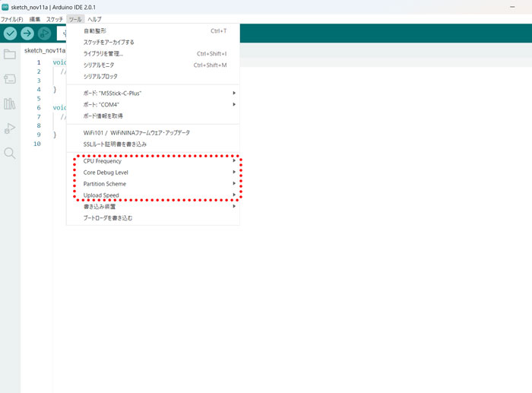The height and width of the screenshot is (393, 532).
Task: Click the closing brace on line 9
Action: click(55, 135)
